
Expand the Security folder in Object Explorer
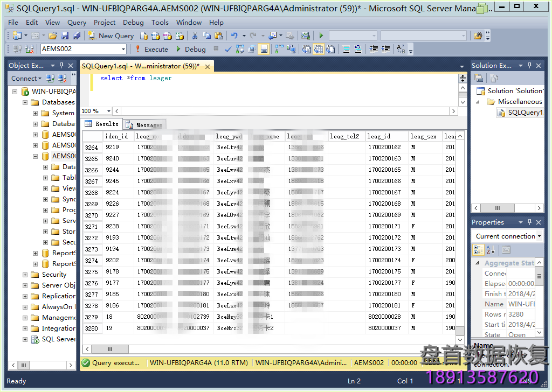[x=24, y=275]
